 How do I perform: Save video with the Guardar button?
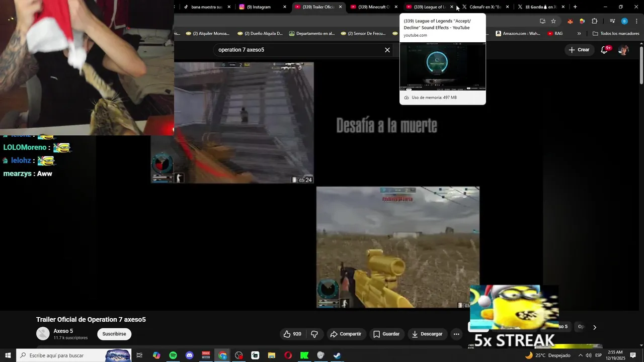click(386, 334)
